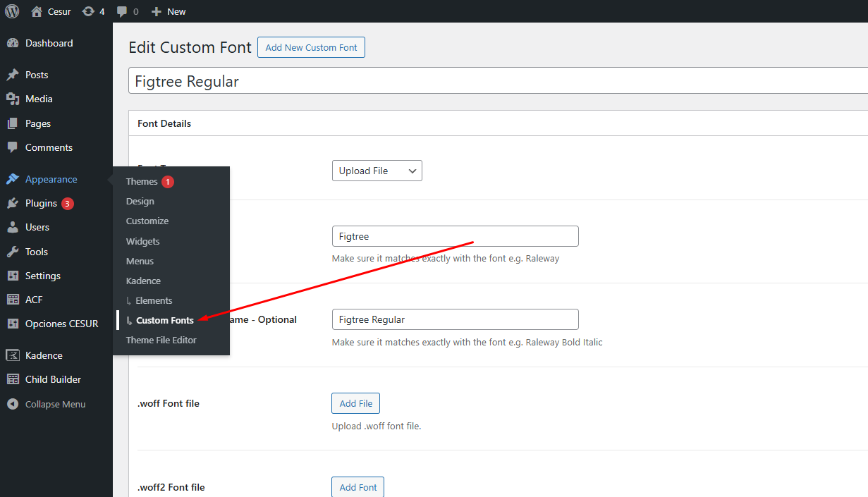
Task: Open Custom Fonts in Appearance submenu
Action: [164, 320]
